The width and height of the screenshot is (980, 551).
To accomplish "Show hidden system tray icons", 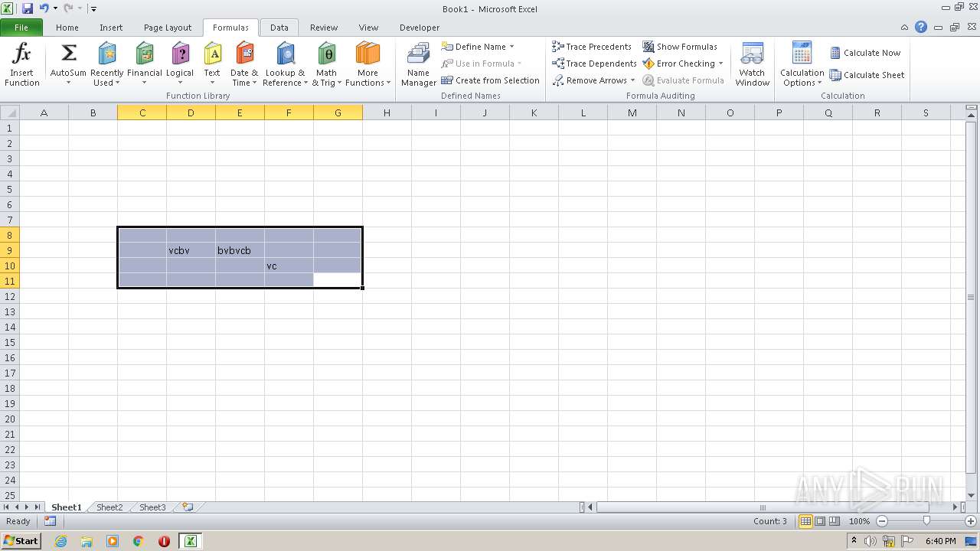I will tap(854, 541).
